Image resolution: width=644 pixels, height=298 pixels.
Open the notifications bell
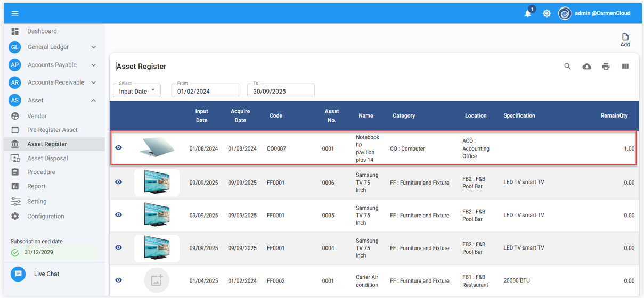(x=528, y=13)
